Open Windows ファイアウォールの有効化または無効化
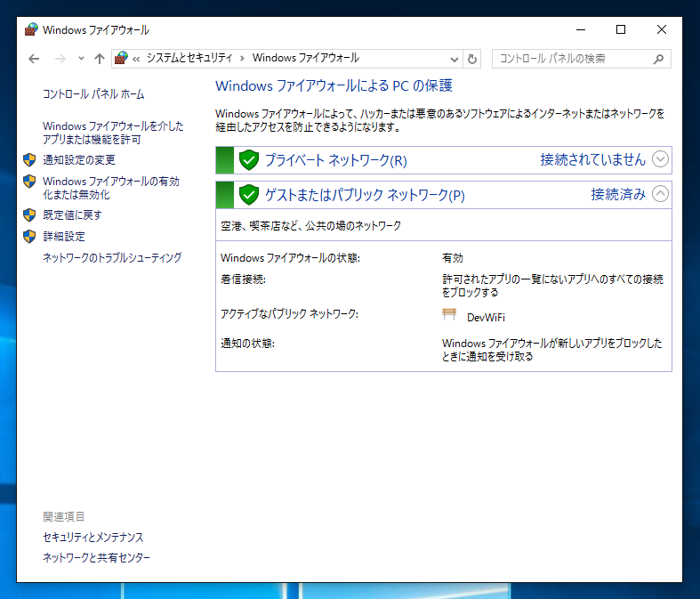Viewport: 700px width, 599px height. click(110, 188)
